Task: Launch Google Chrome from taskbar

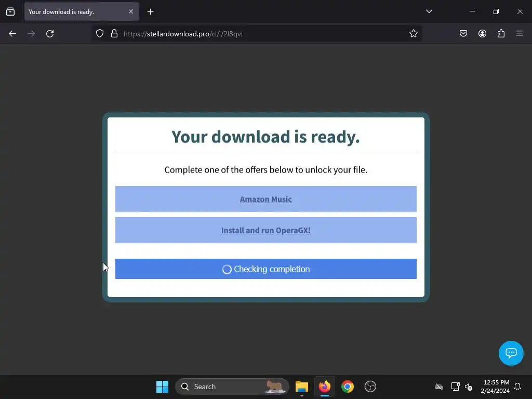Action: pyautogui.click(x=348, y=387)
